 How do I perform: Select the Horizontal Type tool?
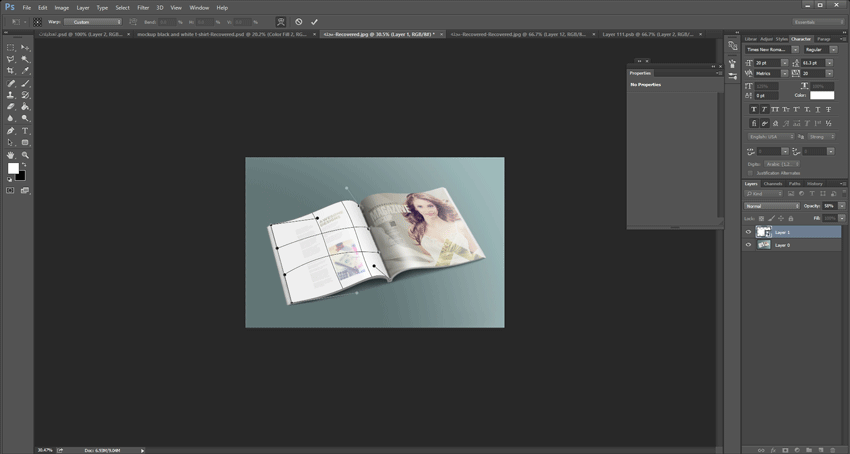point(25,131)
